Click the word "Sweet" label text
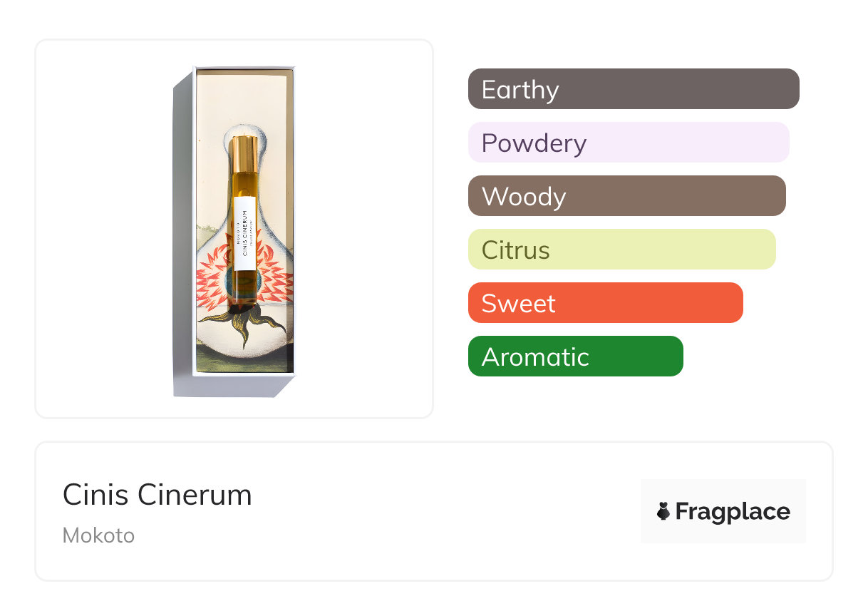 [518, 304]
